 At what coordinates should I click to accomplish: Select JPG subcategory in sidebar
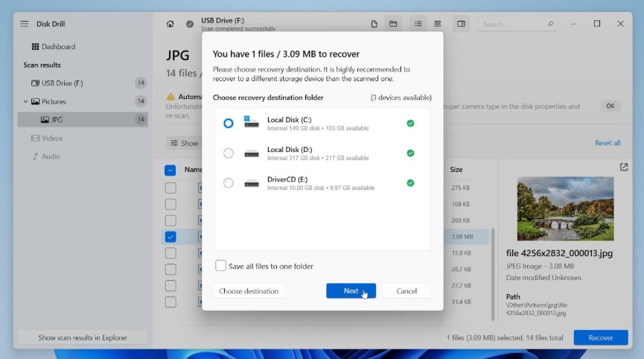83,119
